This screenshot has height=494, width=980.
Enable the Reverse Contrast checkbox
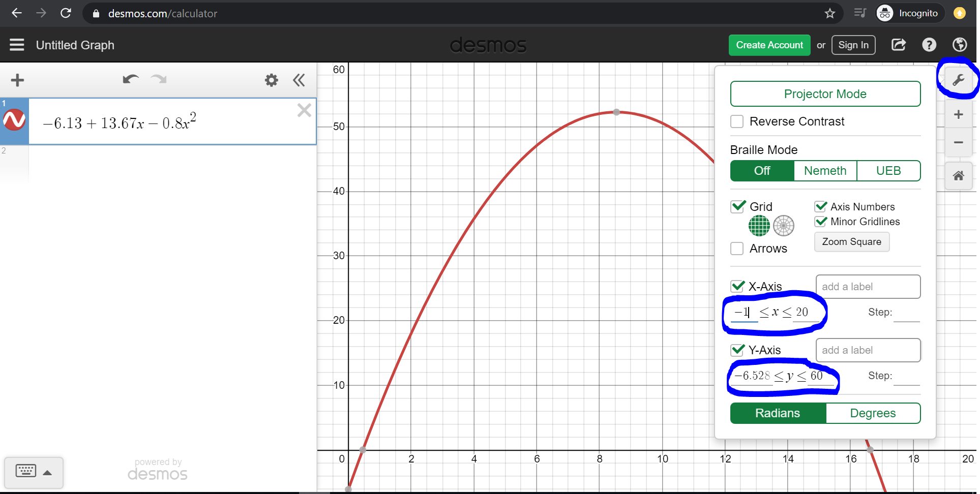click(x=737, y=121)
